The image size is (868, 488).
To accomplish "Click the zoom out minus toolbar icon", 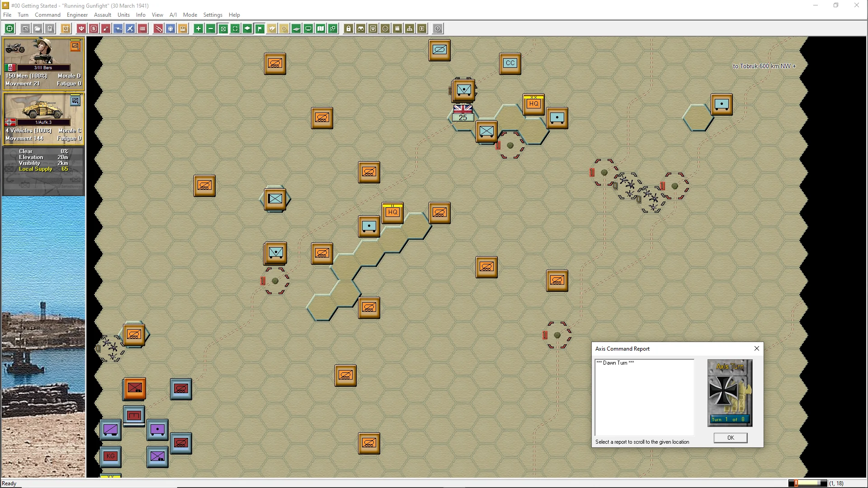I will [211, 28].
